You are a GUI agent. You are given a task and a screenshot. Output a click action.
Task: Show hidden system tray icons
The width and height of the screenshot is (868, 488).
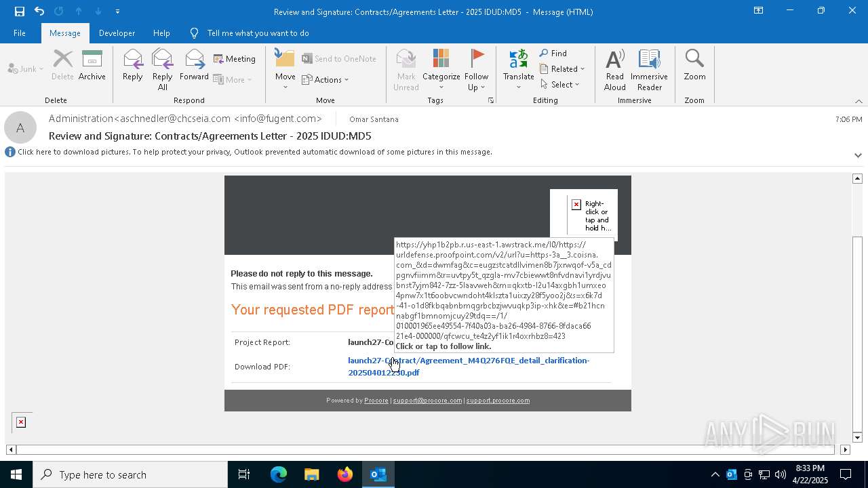[715, 474]
